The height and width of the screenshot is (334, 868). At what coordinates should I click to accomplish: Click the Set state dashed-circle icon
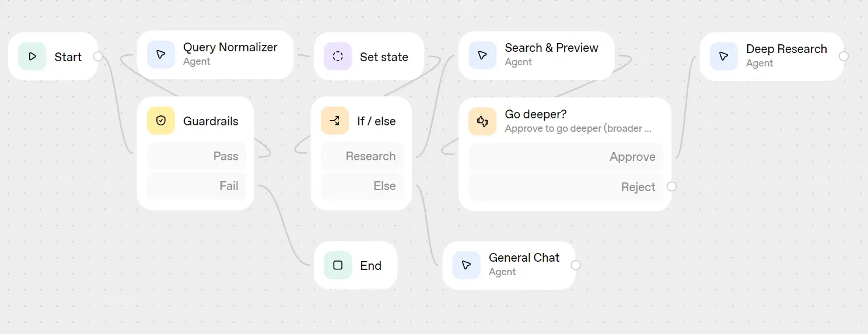[x=338, y=57]
